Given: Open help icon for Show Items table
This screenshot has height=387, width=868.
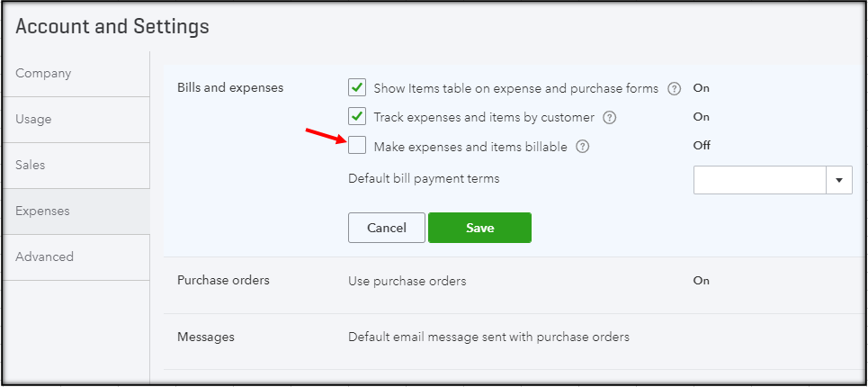Looking at the screenshot, I should point(675,89).
